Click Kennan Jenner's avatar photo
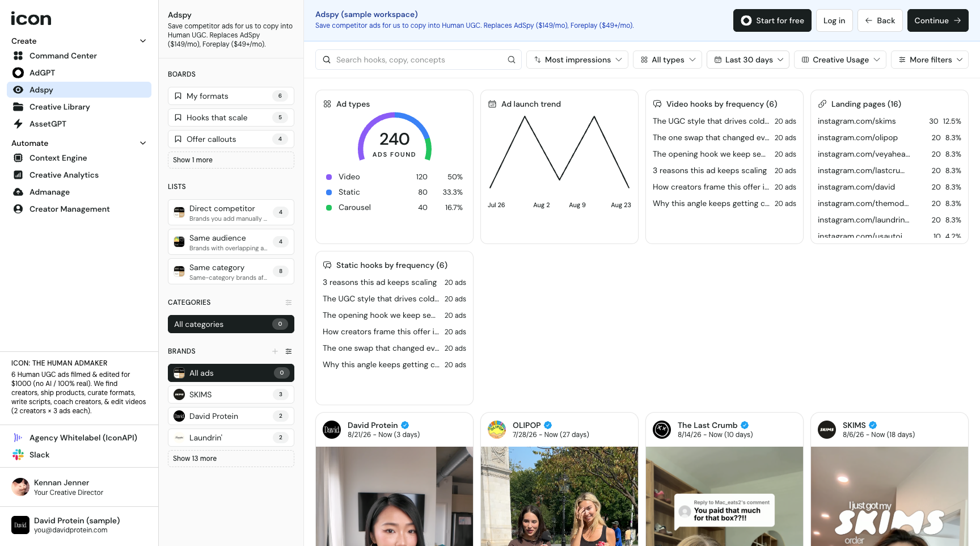 point(20,487)
